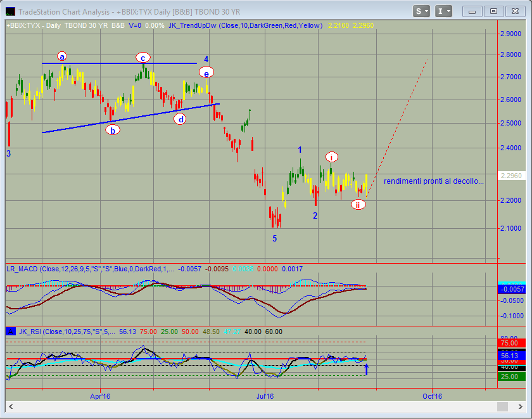Click the -0.0057 MACD marker on axis
Screen dimensions: 532x419
pyautogui.click(x=511, y=289)
